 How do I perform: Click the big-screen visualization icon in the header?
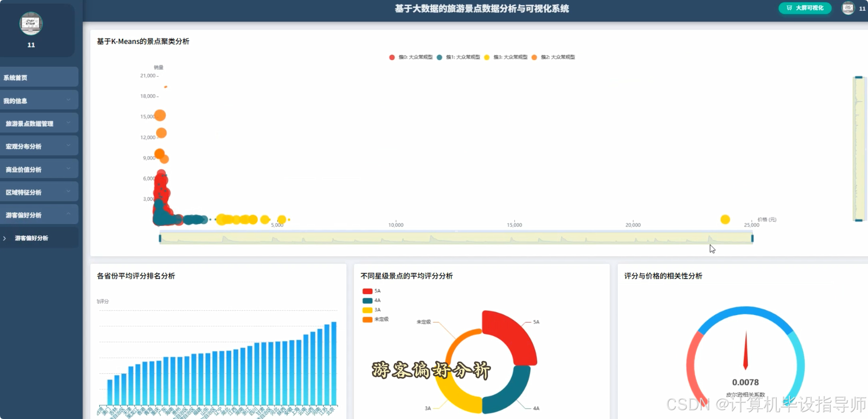click(x=789, y=8)
